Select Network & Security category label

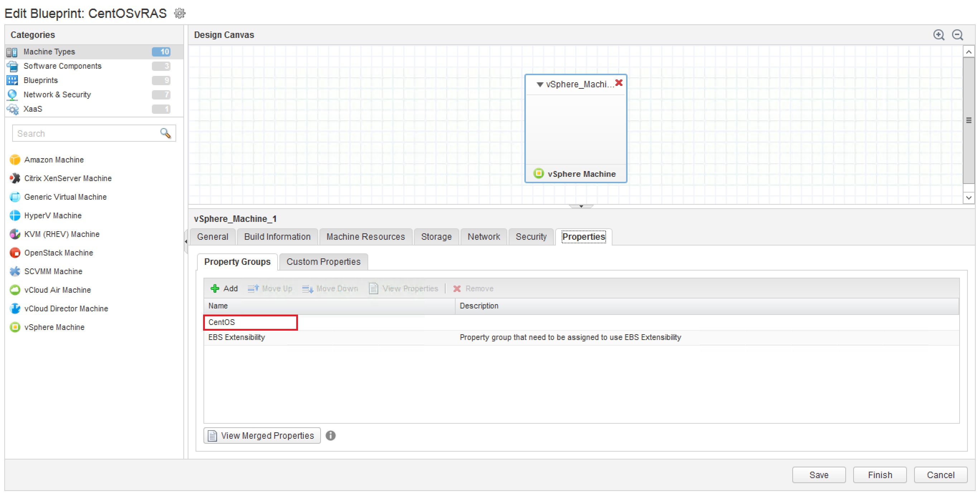57,94
